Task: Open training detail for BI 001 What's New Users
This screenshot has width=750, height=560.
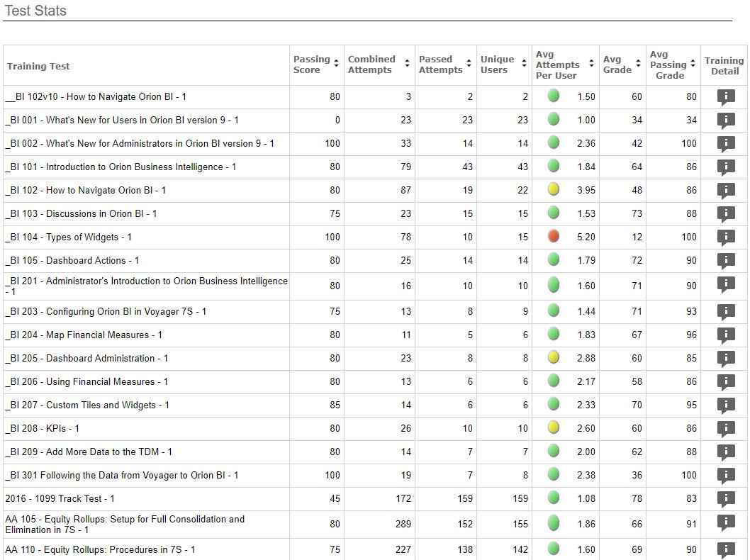Action: point(726,121)
